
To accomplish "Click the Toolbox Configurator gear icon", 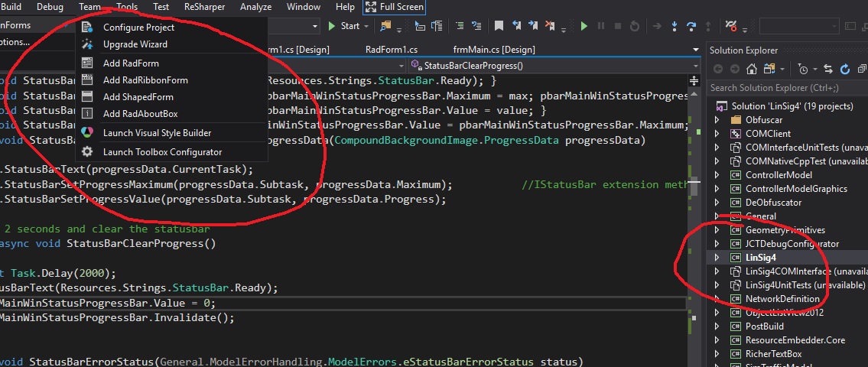I will 87,151.
